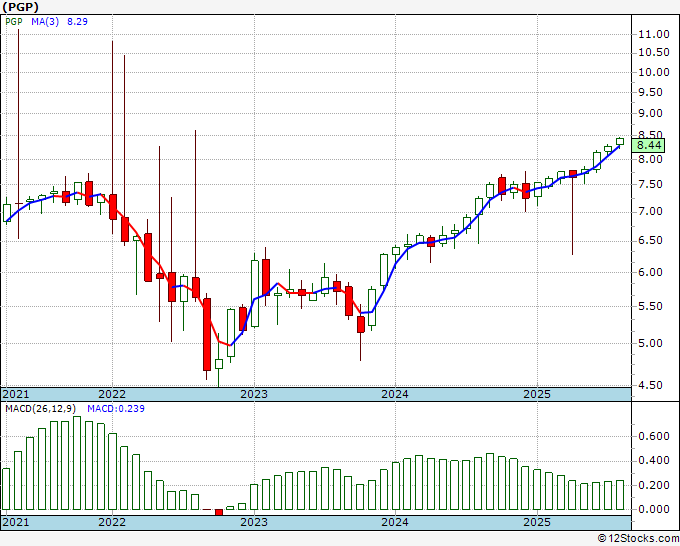This screenshot has height=546, width=680.
Task: Click 2022 on MACD panel timeline
Action: point(112,522)
